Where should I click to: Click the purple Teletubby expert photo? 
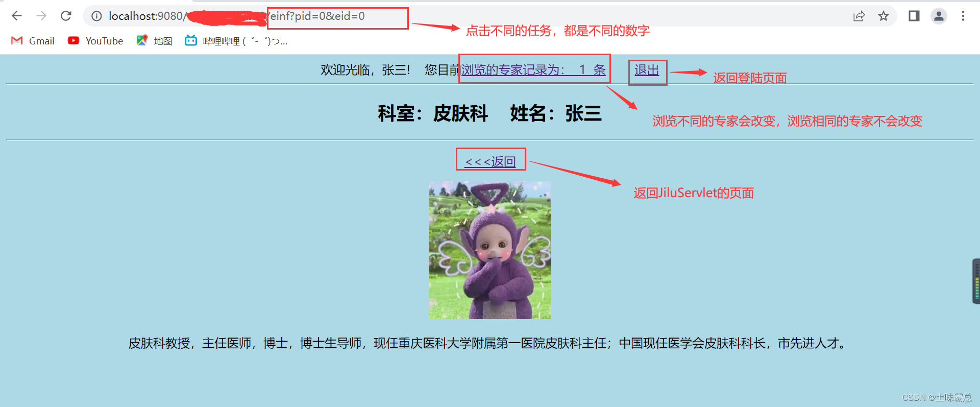click(490, 250)
